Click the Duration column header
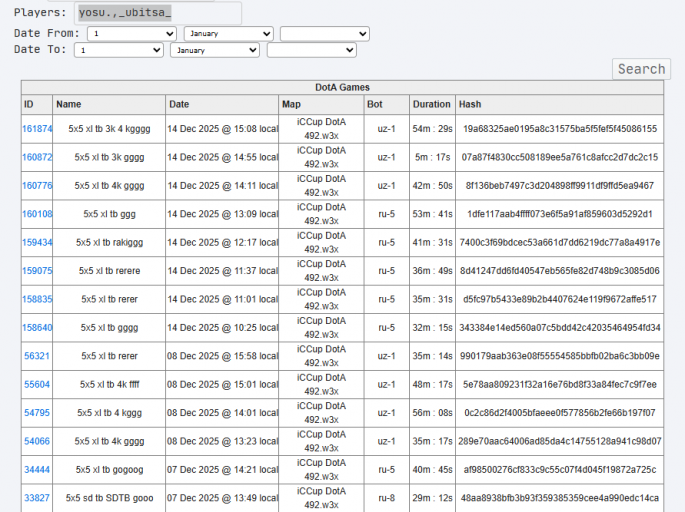The width and height of the screenshot is (685, 512). point(432,104)
